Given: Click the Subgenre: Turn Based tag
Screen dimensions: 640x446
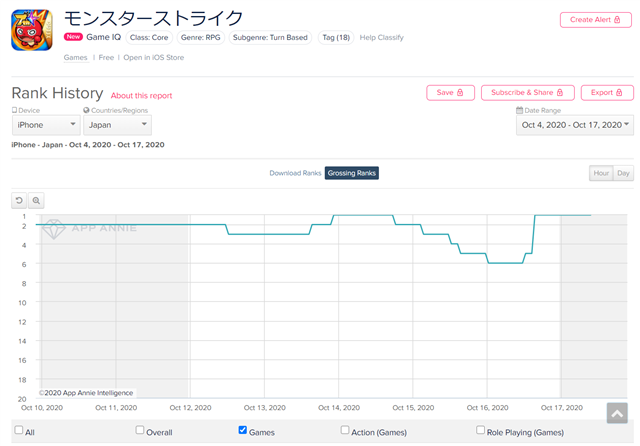Looking at the screenshot, I should (x=270, y=38).
